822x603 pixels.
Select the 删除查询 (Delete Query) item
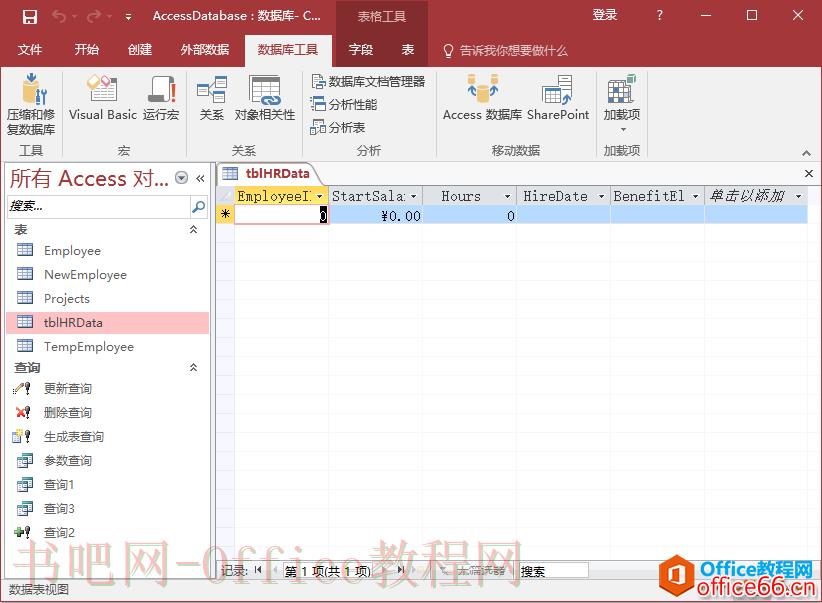[x=107, y=413]
